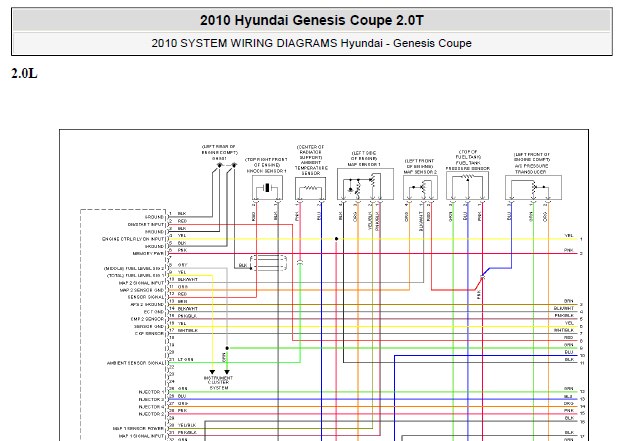Click the "MAP 2 SIGNAL INPUT" pin label
Image resolution: width=618 pixels, height=441 pixels.
pyautogui.click(x=141, y=283)
